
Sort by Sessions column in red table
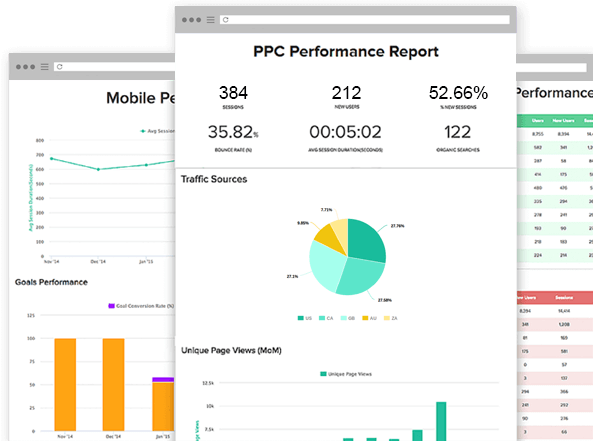coord(564,298)
